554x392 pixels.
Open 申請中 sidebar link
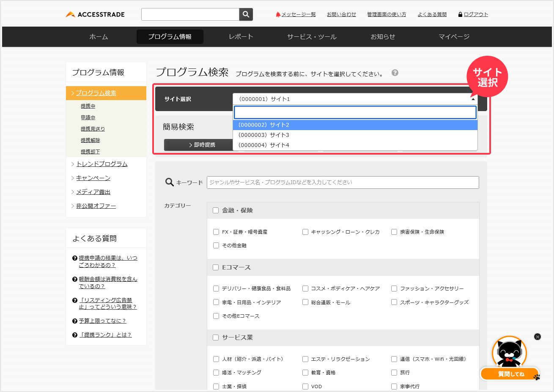(x=88, y=117)
